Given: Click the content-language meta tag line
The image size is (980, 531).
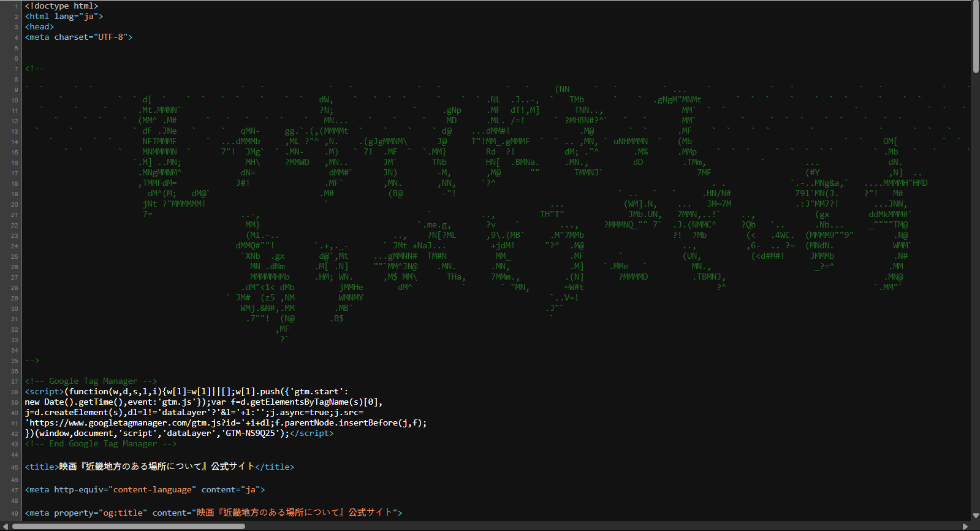Looking at the screenshot, I should [x=145, y=490].
